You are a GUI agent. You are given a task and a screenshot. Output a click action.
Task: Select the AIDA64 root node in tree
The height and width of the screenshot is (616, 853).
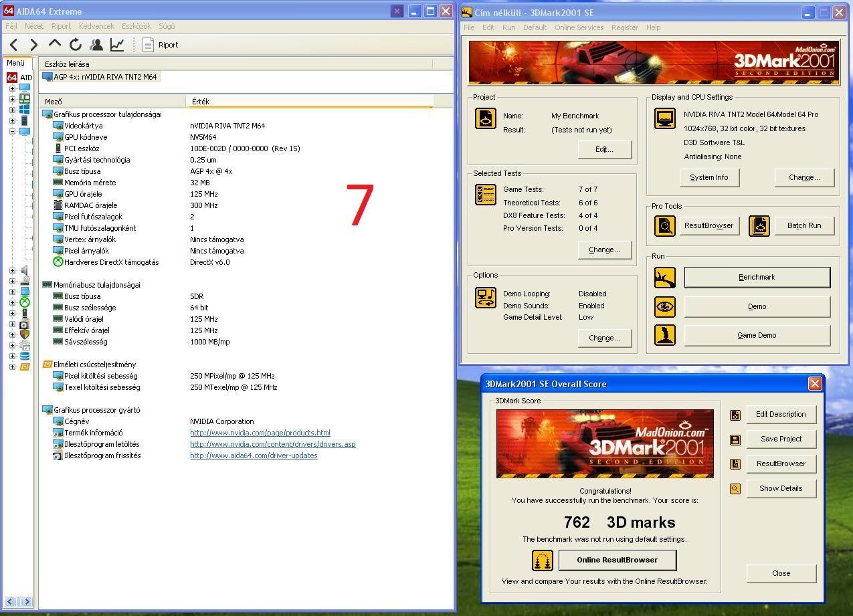(19, 78)
